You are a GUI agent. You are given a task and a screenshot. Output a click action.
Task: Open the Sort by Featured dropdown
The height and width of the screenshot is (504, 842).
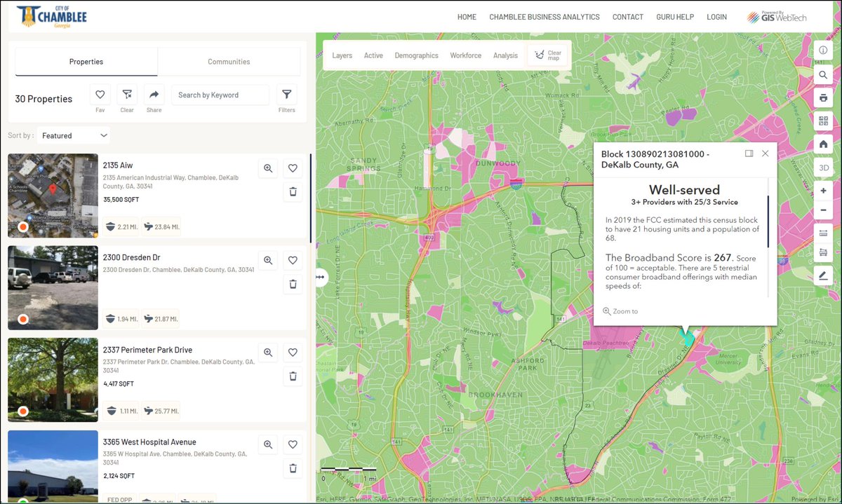pos(74,135)
